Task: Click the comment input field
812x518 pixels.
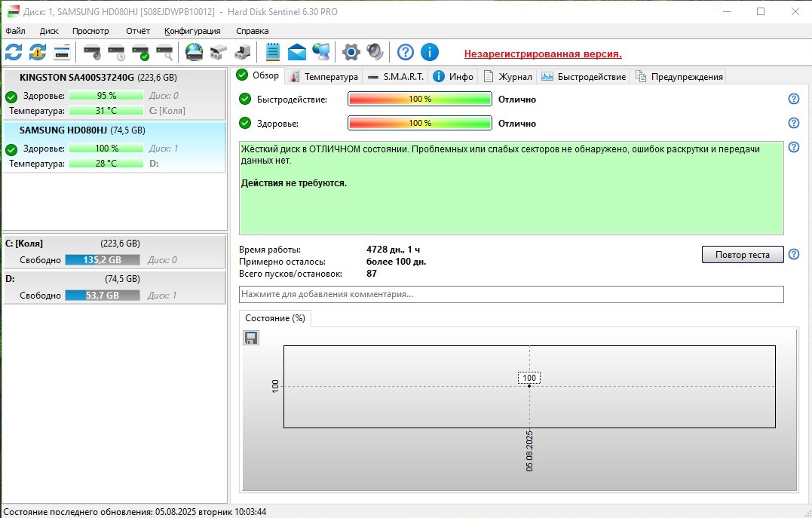Action: [x=511, y=294]
